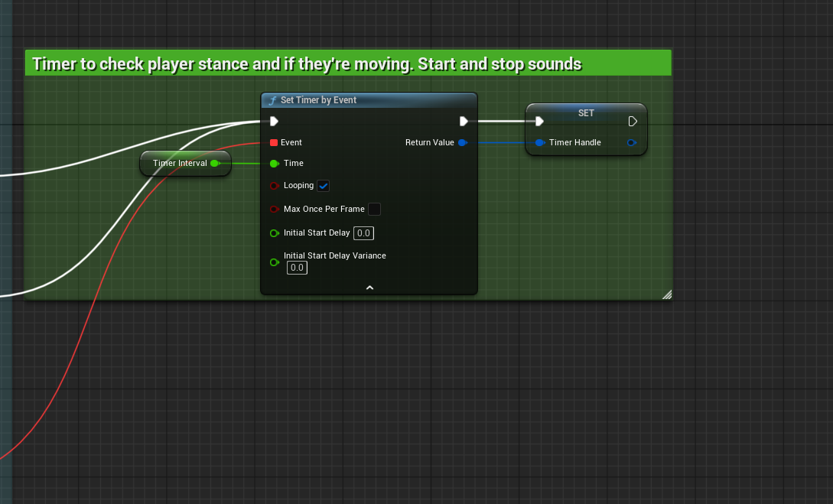Click the Return Value label
Screen dimensions: 833x504
pyautogui.click(x=429, y=142)
